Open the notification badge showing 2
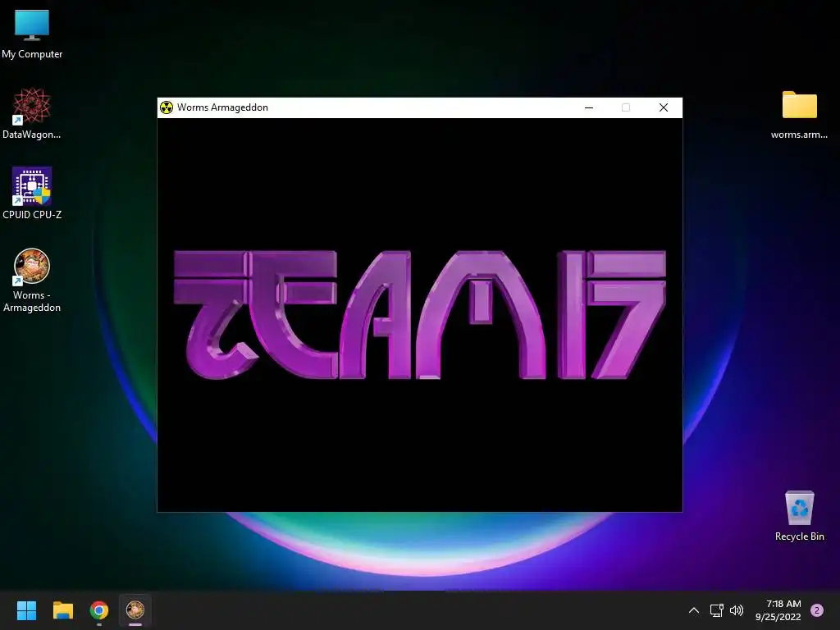Screen dimensions: 840x630 [x=817, y=610]
